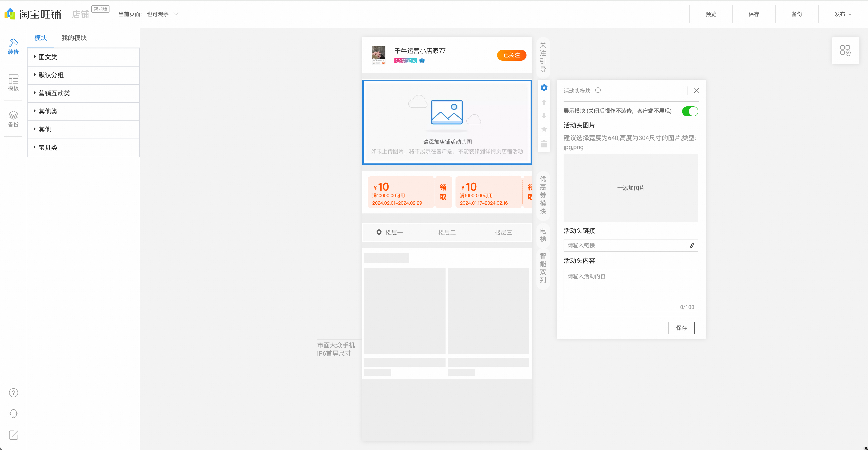Click the 添加图片 upload area
The width and height of the screenshot is (868, 450).
point(631,188)
